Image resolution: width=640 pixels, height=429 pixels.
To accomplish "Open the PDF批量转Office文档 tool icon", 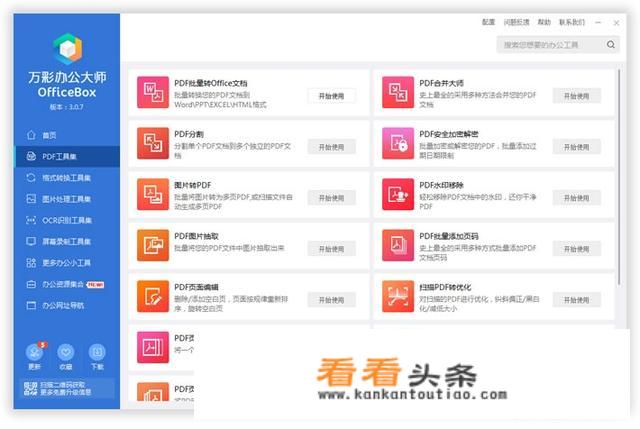I will 153,92.
